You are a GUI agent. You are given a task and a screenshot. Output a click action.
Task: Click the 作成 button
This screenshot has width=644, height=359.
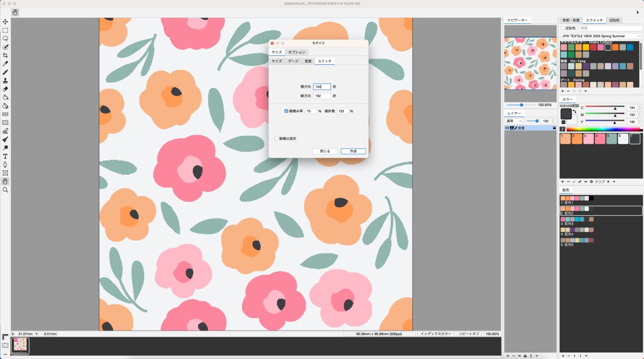point(353,151)
